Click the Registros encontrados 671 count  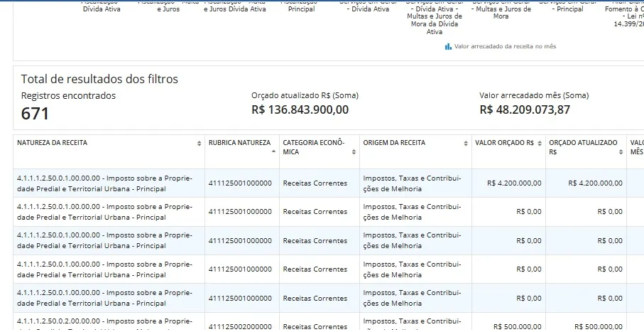(35, 113)
